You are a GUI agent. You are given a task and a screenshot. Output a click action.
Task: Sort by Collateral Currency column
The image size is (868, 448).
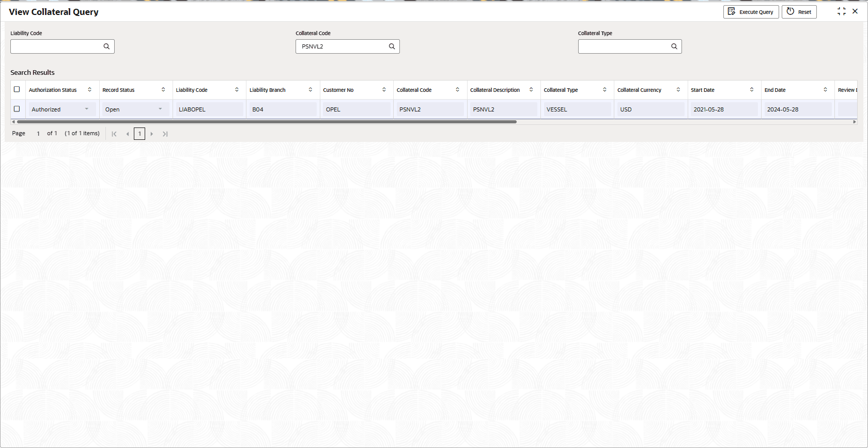[x=678, y=90]
